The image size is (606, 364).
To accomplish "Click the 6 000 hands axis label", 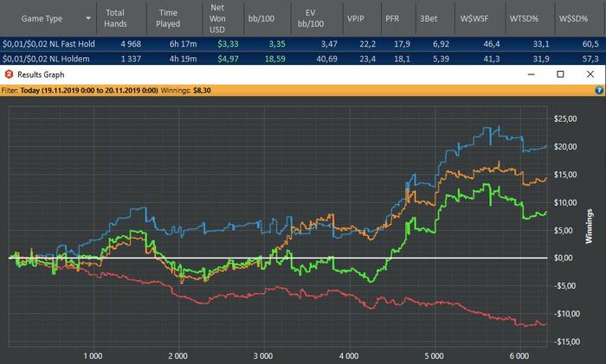I will [x=519, y=356].
